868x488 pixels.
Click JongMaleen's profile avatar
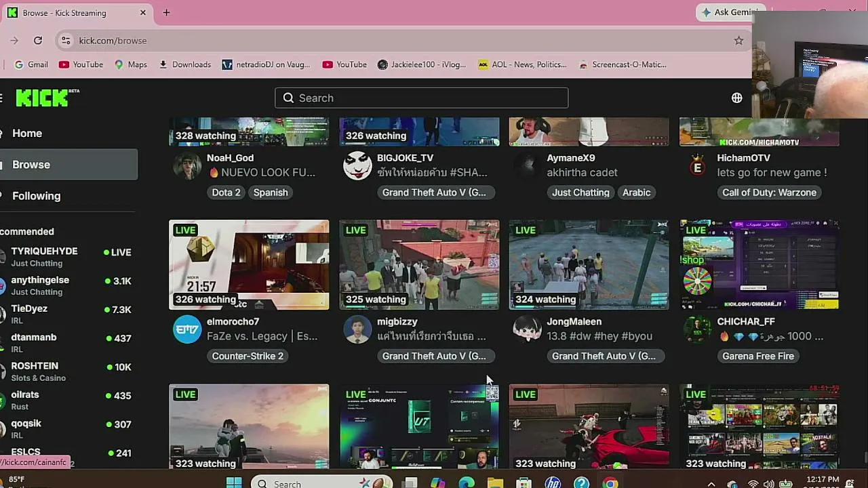527,329
